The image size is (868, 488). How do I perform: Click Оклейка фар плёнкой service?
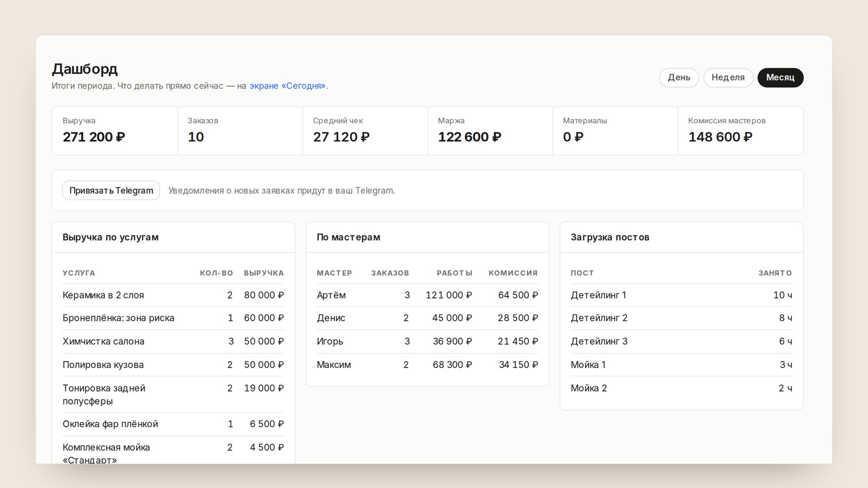(x=110, y=424)
